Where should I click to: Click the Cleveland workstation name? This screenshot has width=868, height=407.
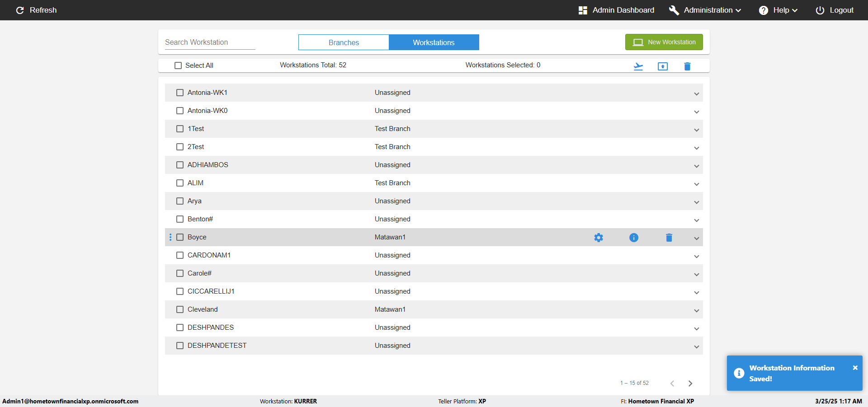[x=203, y=309]
